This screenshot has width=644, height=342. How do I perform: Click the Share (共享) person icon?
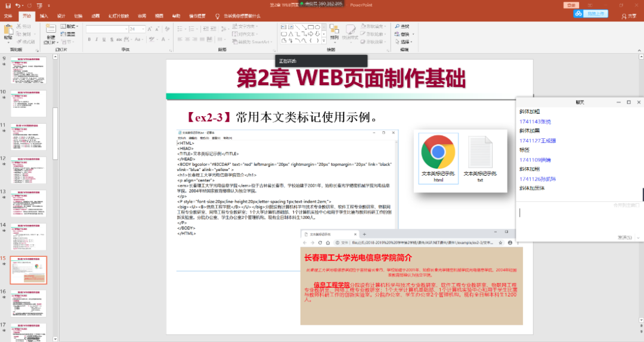click(x=624, y=16)
